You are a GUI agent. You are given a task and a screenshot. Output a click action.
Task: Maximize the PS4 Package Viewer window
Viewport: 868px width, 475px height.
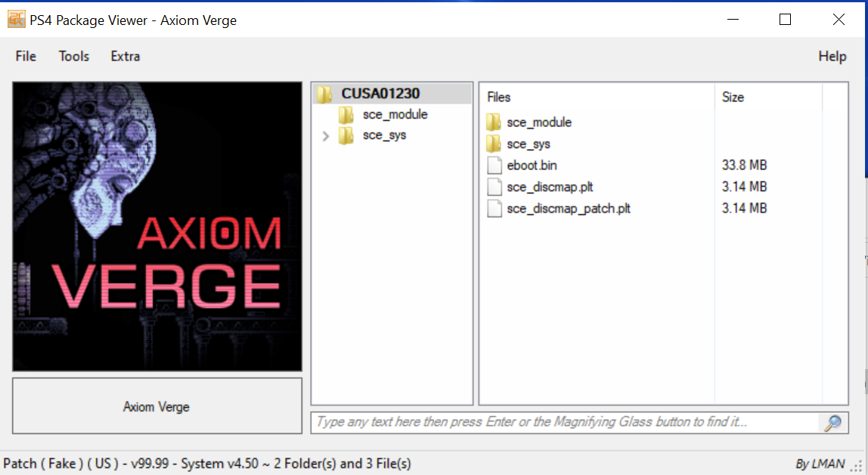785,20
